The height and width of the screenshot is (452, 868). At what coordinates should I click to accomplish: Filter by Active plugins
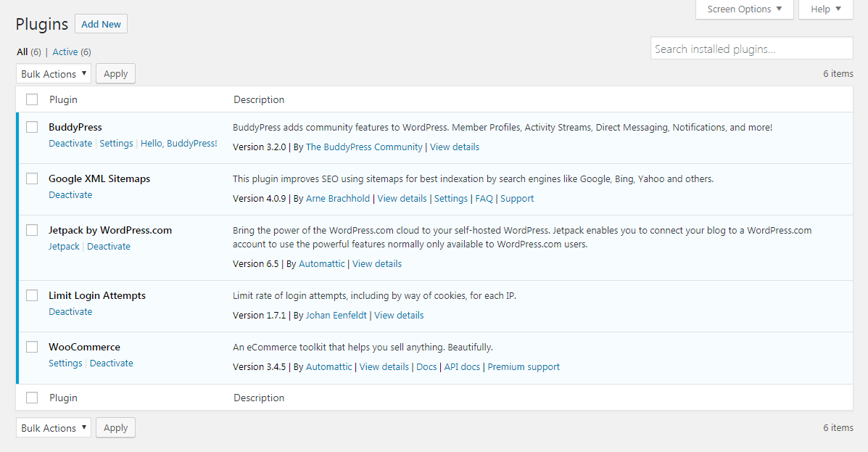pos(65,52)
